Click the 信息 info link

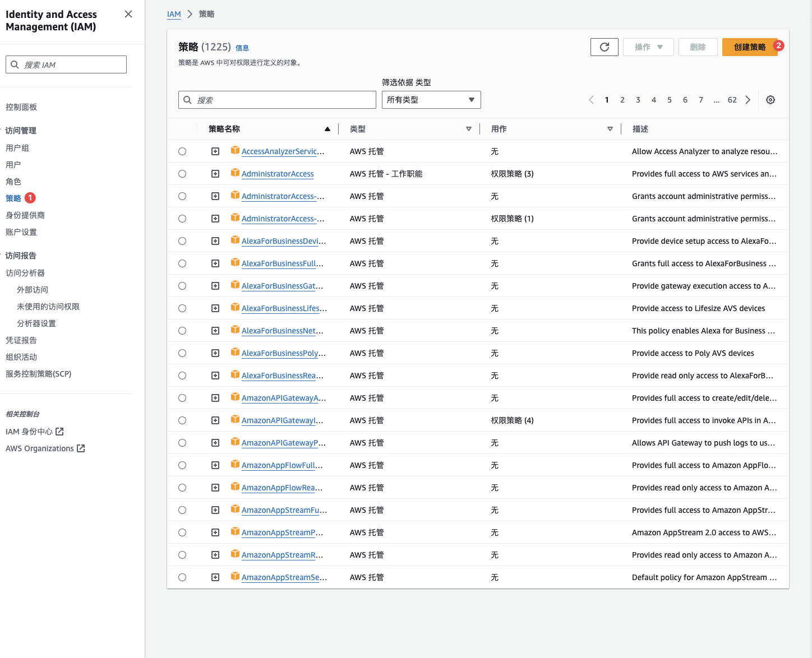click(x=242, y=48)
